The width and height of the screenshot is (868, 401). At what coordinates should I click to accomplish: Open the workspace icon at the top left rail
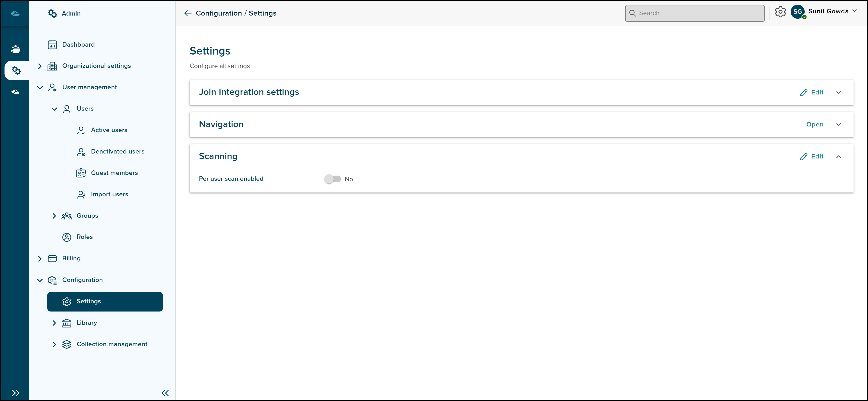(x=16, y=14)
